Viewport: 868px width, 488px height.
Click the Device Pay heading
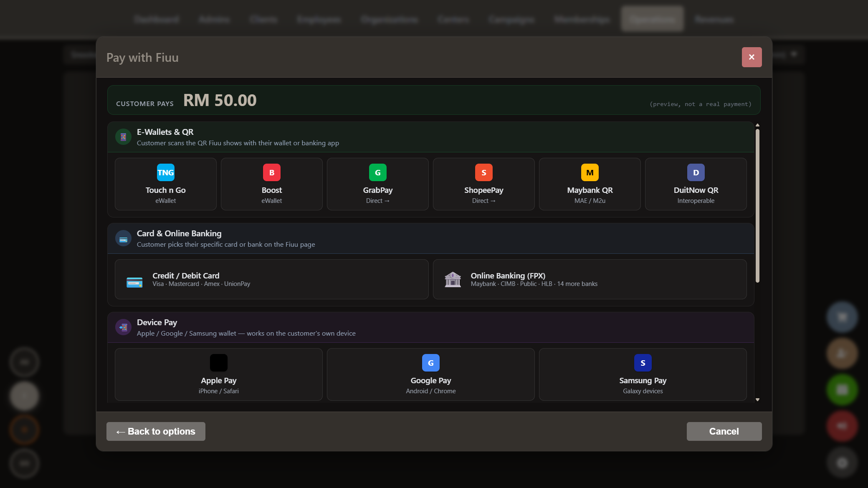click(x=157, y=322)
